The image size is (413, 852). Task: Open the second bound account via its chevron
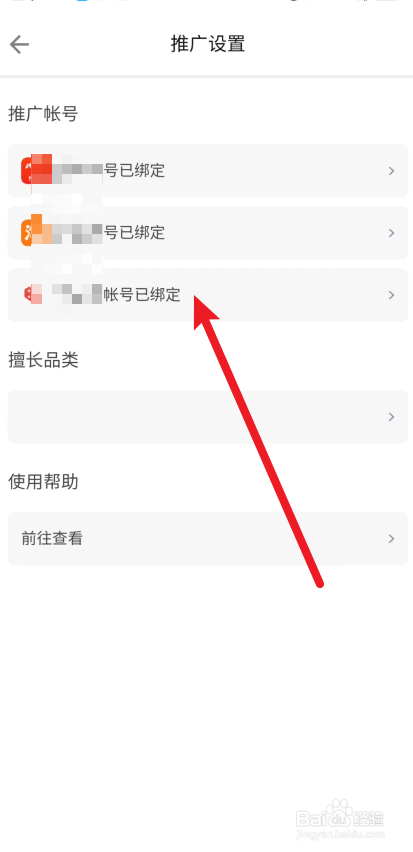click(391, 233)
